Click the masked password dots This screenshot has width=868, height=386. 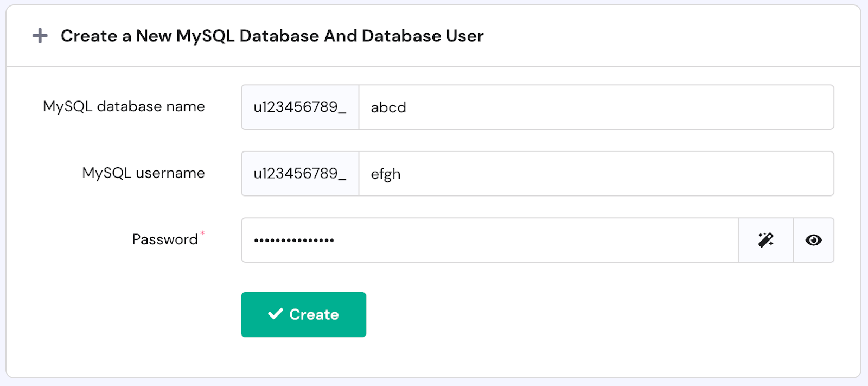click(293, 240)
